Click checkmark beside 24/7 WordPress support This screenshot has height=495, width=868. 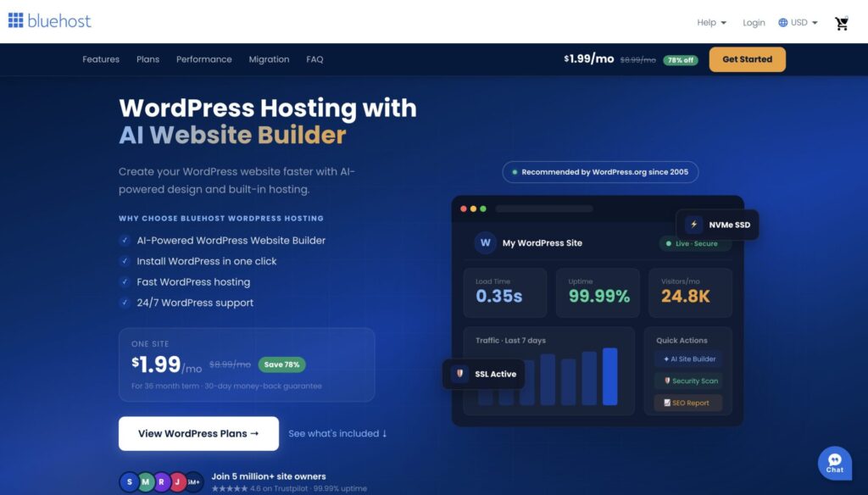tap(125, 303)
